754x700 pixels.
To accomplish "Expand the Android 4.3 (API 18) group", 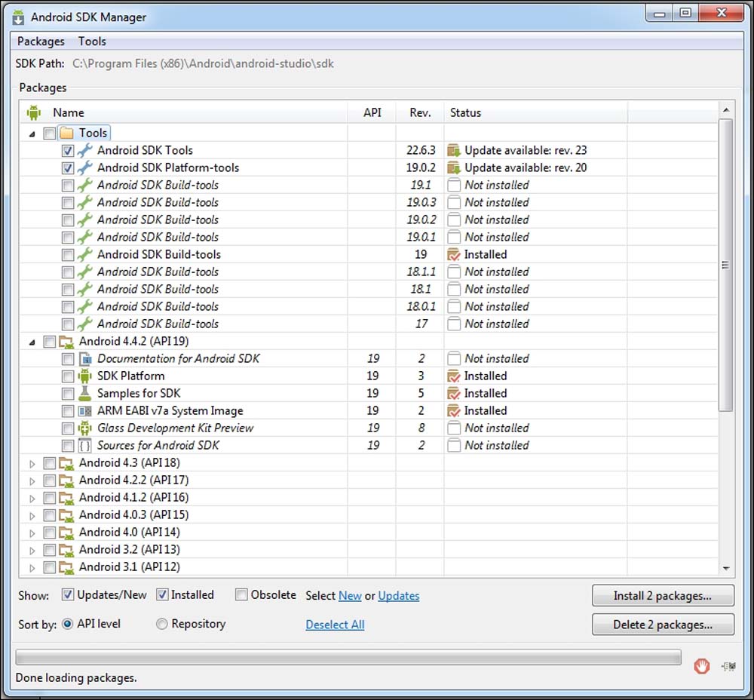I will coord(32,463).
